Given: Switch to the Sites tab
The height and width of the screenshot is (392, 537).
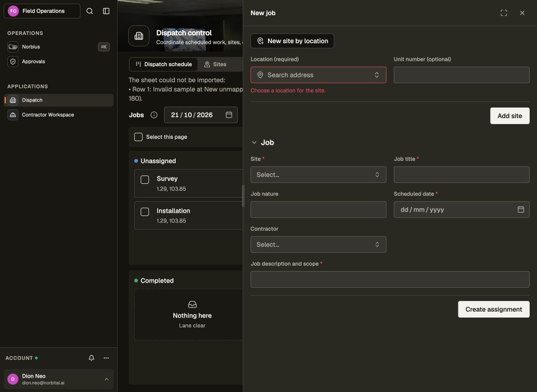Looking at the screenshot, I should (216, 64).
